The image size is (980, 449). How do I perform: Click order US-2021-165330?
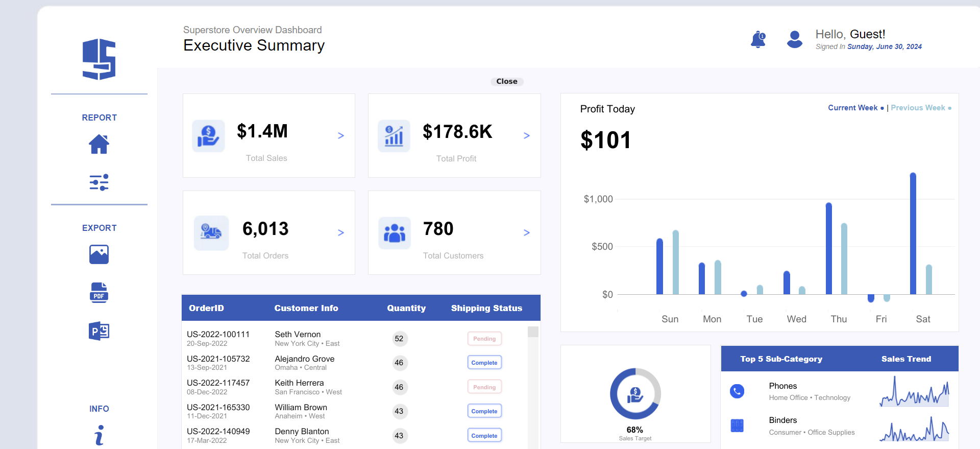218,407
